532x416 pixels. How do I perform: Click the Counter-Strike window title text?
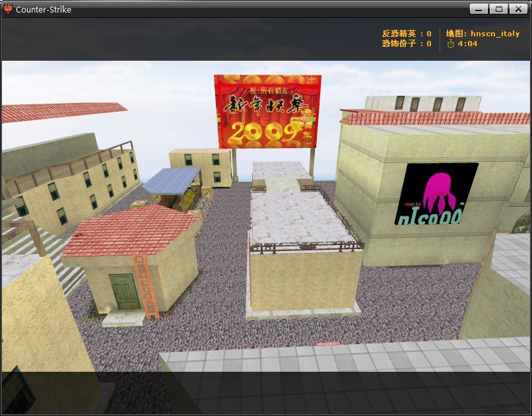click(44, 9)
